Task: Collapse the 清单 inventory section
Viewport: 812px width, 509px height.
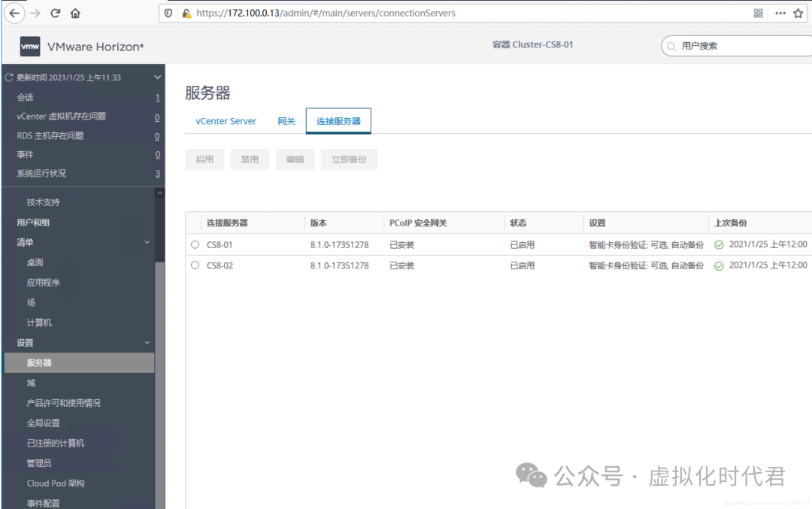Action: point(147,242)
